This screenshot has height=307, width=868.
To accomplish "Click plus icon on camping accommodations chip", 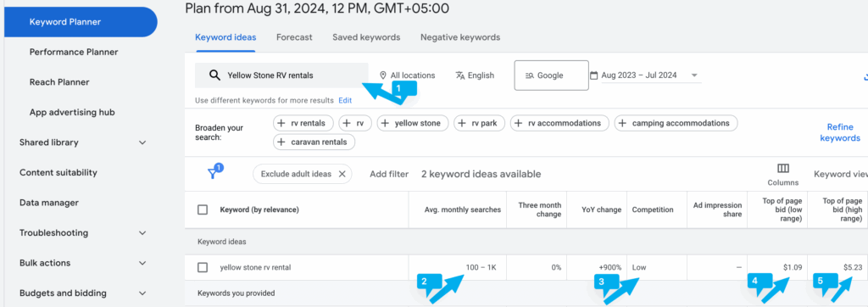I will click(x=623, y=123).
